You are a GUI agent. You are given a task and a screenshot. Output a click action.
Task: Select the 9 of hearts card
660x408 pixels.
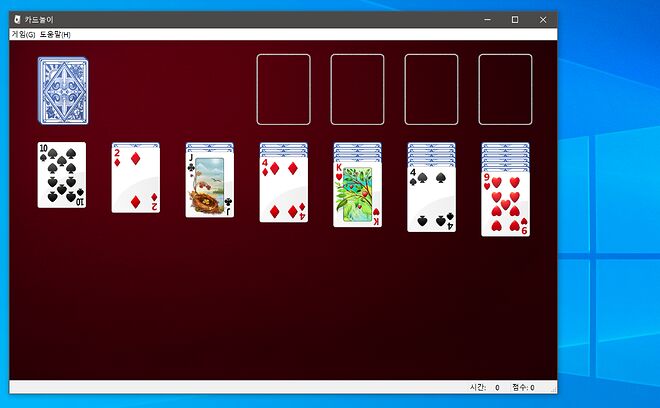pos(506,204)
